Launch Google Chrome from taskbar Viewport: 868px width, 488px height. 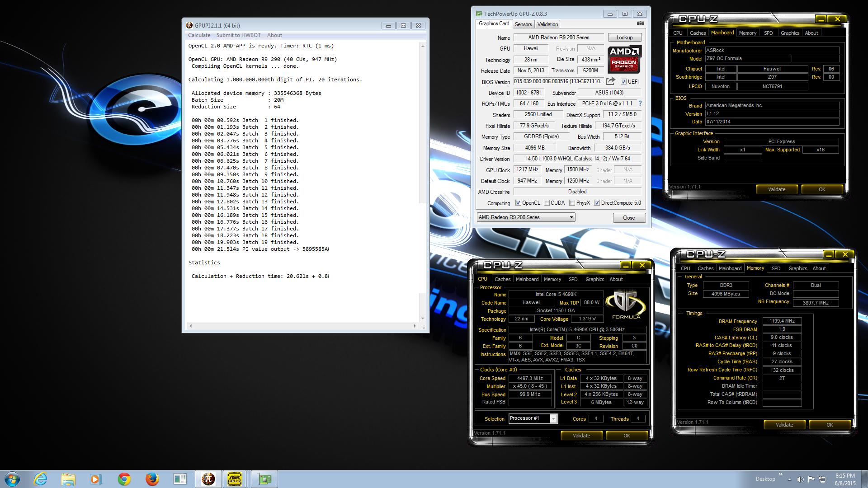124,479
